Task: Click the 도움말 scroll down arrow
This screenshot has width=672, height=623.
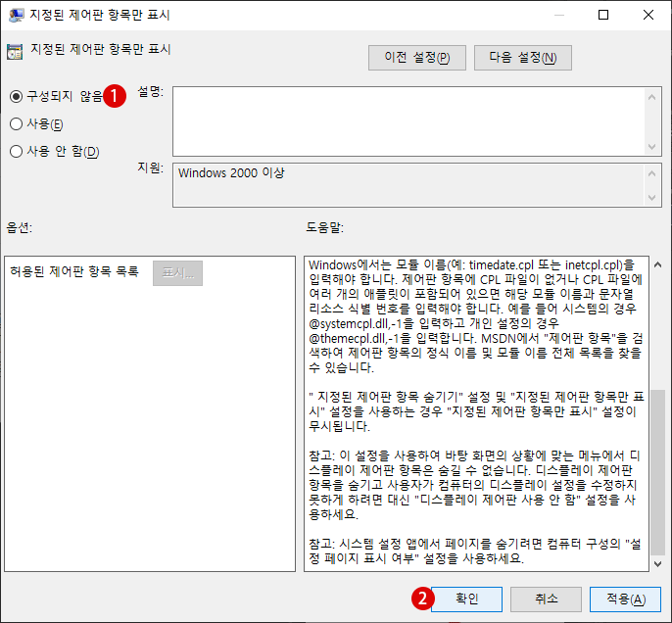Action: 658,564
